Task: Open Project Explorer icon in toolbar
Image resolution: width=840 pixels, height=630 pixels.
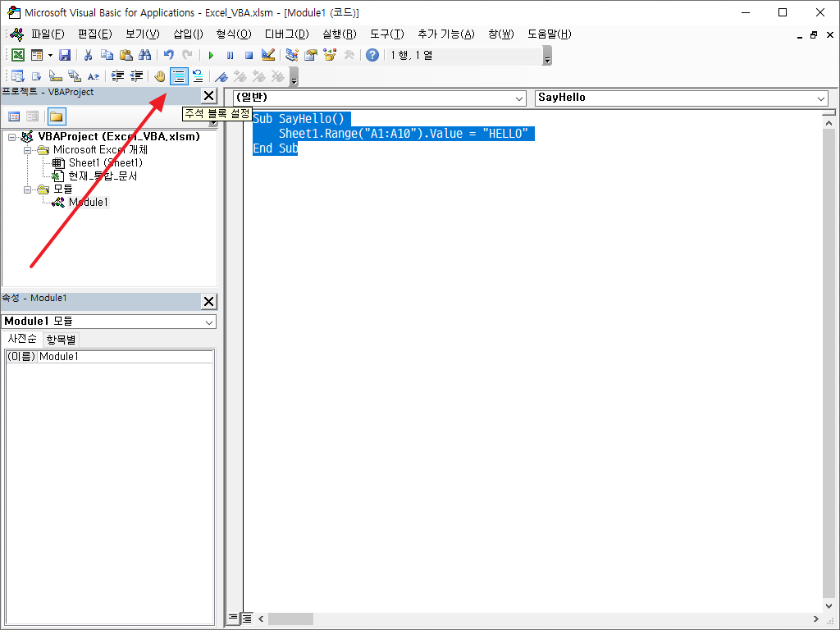Action: coord(292,55)
